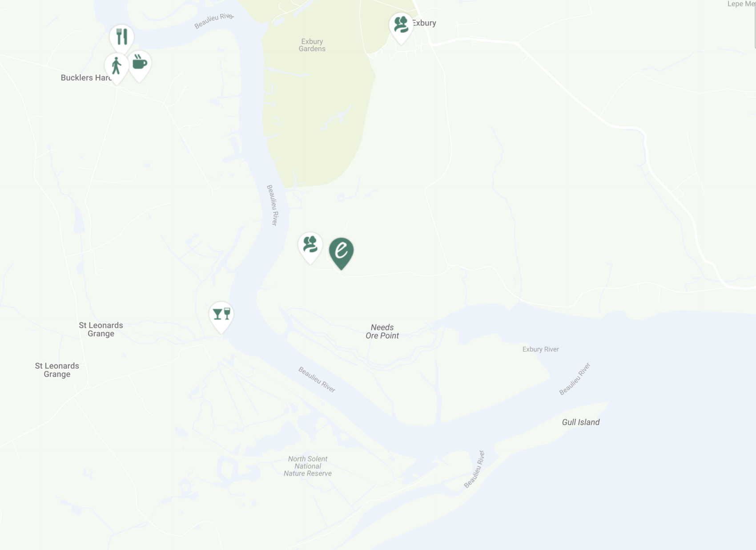The width and height of the screenshot is (756, 550).
Task: Click the Exbury village name label
Action: click(x=424, y=23)
